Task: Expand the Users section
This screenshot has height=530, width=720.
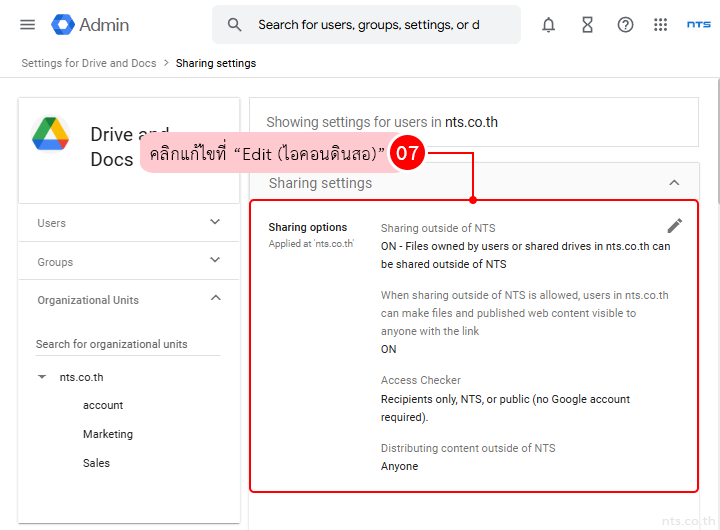Action: pyautogui.click(x=215, y=223)
